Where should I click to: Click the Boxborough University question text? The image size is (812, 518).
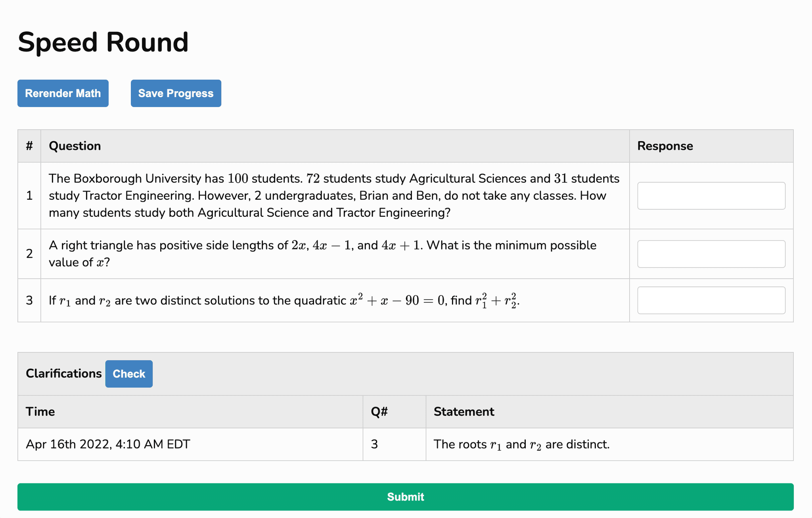pos(334,195)
